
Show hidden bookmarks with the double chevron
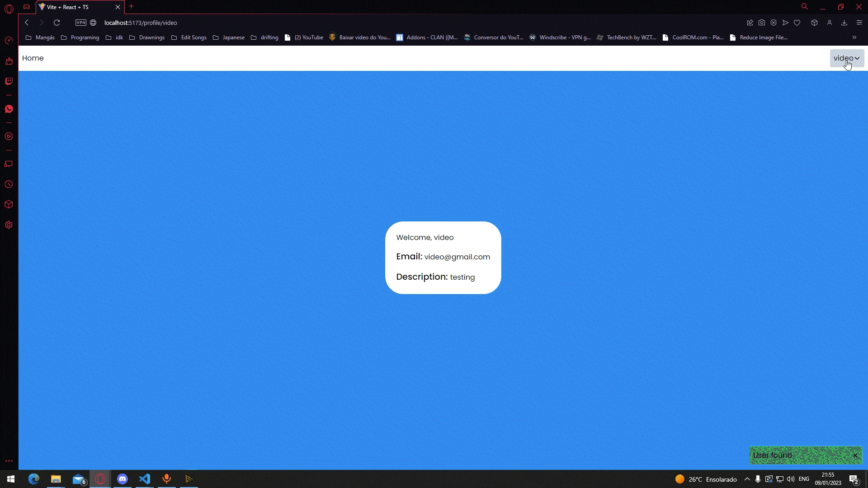tap(854, 38)
